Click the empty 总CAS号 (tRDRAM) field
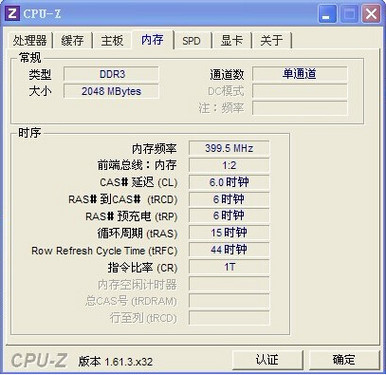This screenshot has height=375, width=386. pyautogui.click(x=229, y=301)
